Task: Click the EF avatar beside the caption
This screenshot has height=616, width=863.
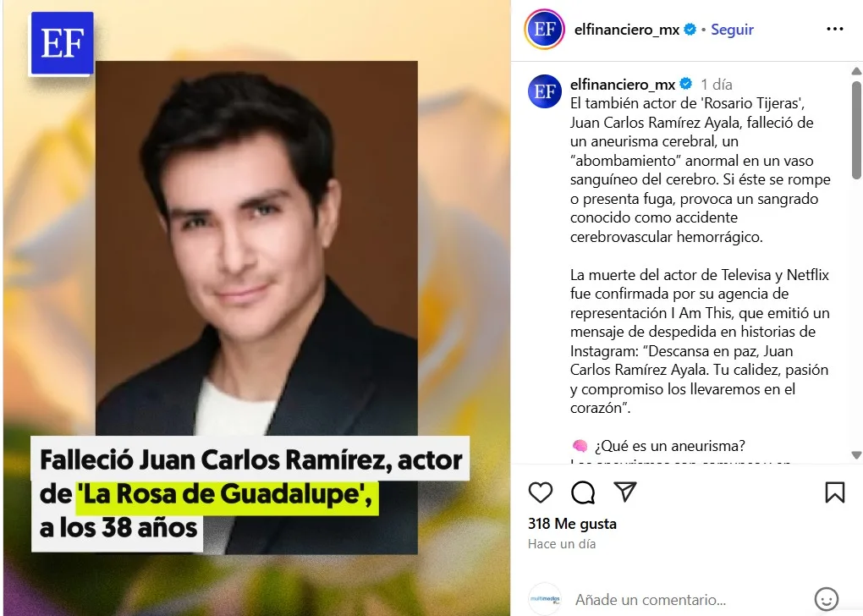Action: [544, 91]
